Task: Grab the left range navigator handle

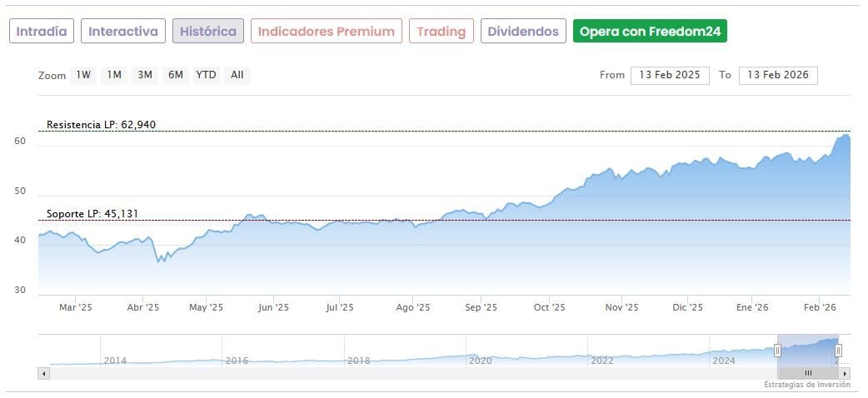Action: pos(777,351)
